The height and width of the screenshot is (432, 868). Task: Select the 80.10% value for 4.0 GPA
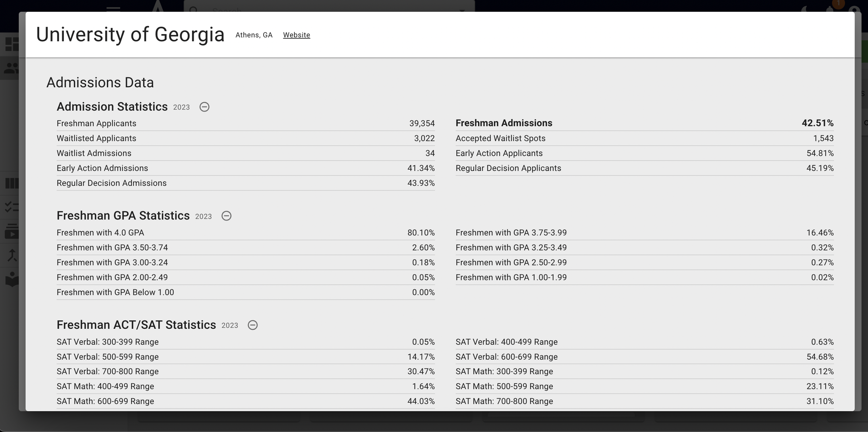(421, 233)
